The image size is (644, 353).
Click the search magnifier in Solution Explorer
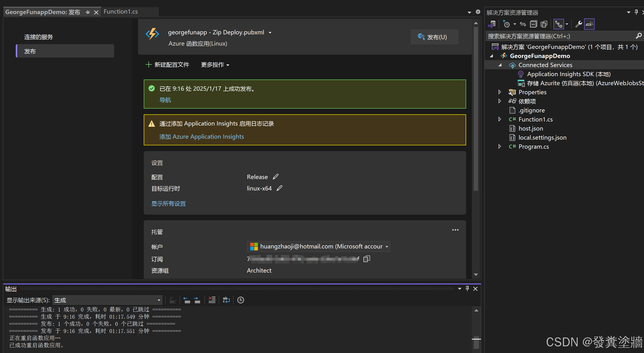(x=639, y=36)
